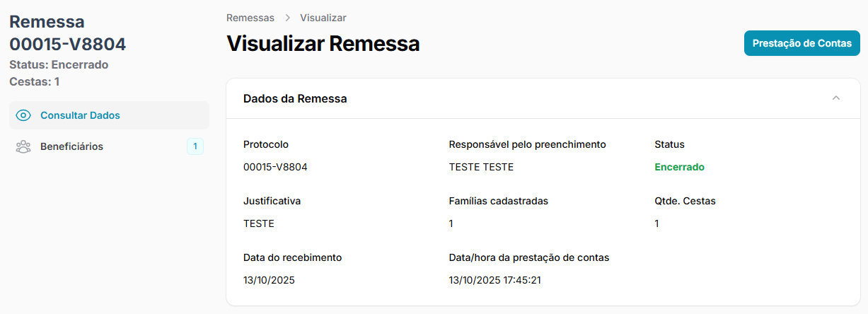Open the Consultar Dados sidebar label
This screenshot has width=868, height=314.
80,115
